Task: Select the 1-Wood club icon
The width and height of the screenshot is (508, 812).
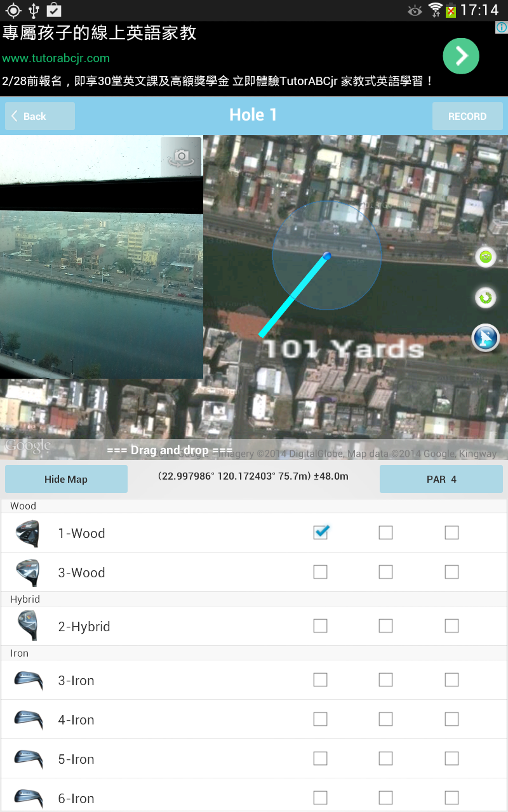Action: tap(28, 534)
